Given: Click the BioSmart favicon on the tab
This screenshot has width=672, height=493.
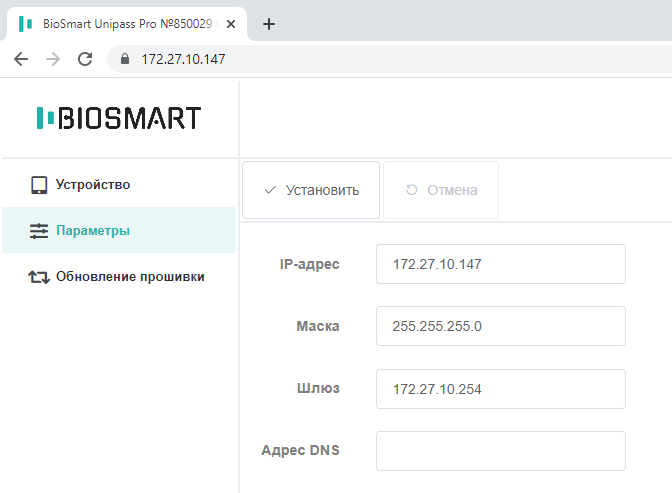Looking at the screenshot, I should point(25,24).
